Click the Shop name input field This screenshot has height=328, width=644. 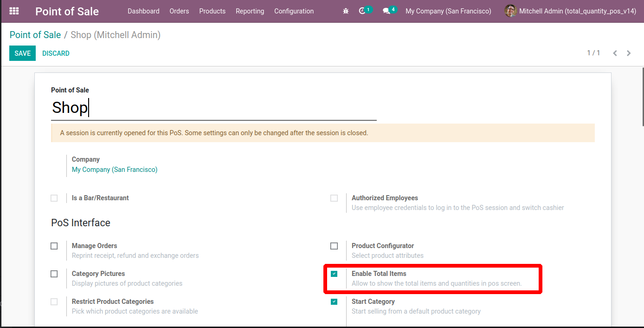click(213, 108)
